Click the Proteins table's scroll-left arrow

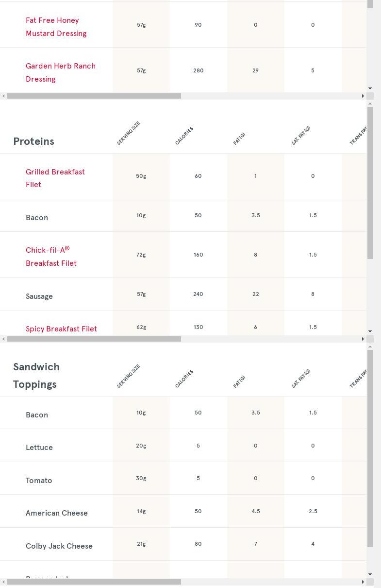3,339
